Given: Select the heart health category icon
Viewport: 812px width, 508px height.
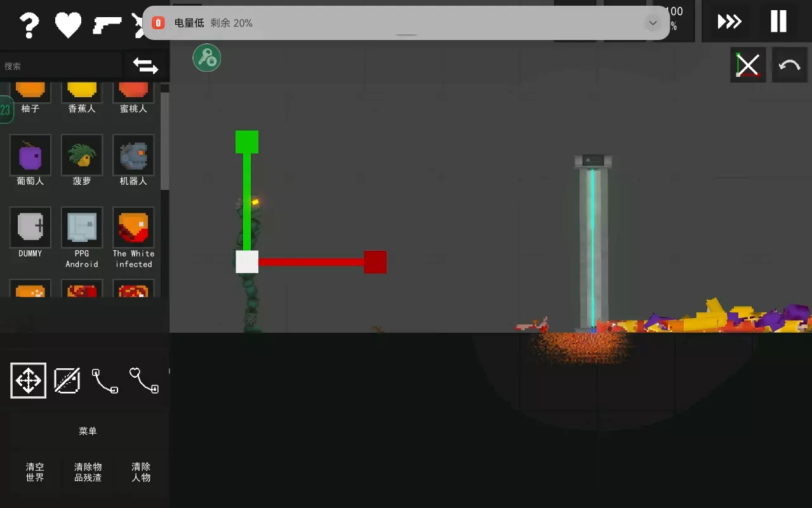Looking at the screenshot, I should point(68,25).
